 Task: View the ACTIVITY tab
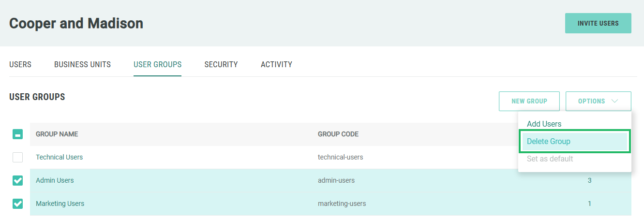tap(276, 64)
